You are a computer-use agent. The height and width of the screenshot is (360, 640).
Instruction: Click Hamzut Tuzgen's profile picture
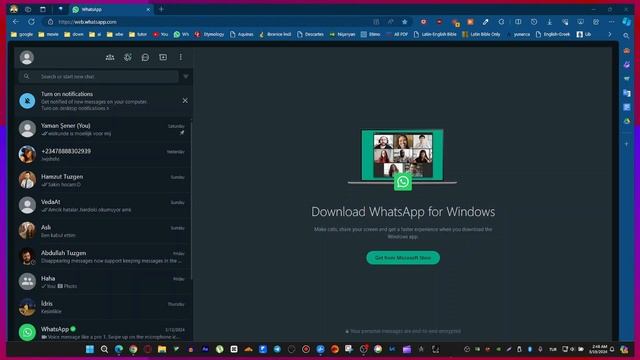point(27,180)
